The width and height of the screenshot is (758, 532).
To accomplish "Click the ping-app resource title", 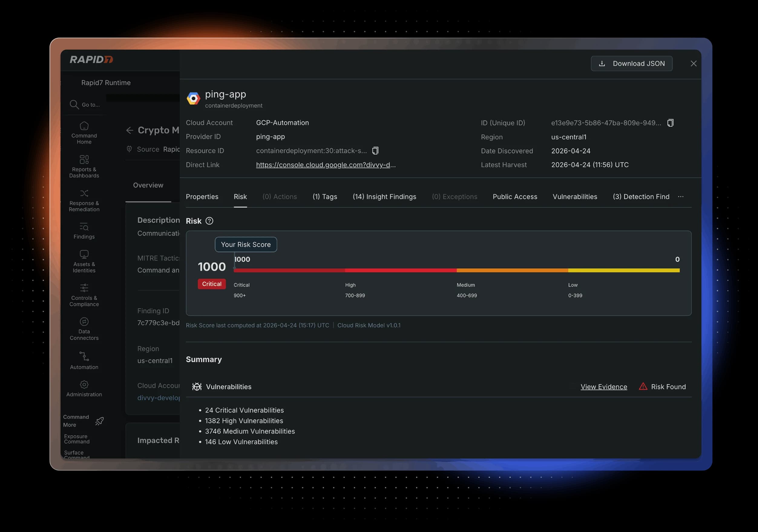I will pyautogui.click(x=225, y=94).
